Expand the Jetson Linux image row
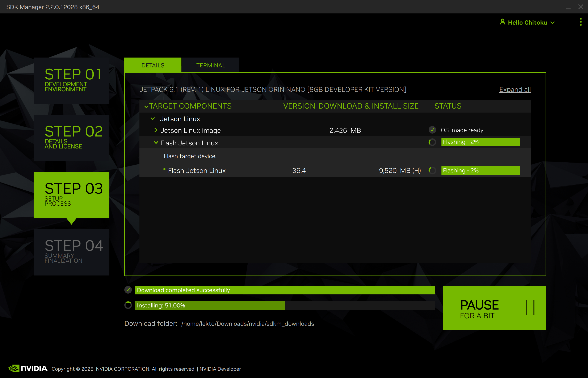 [156, 130]
